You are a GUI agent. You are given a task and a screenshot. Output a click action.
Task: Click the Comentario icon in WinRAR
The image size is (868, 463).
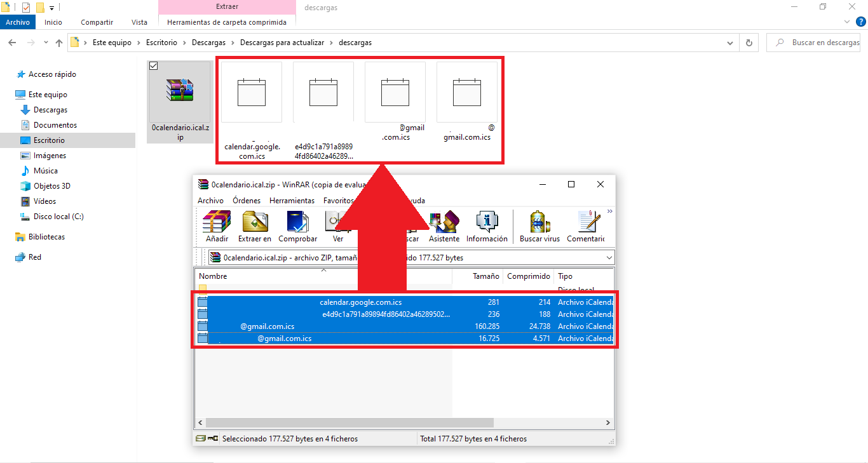pyautogui.click(x=586, y=227)
